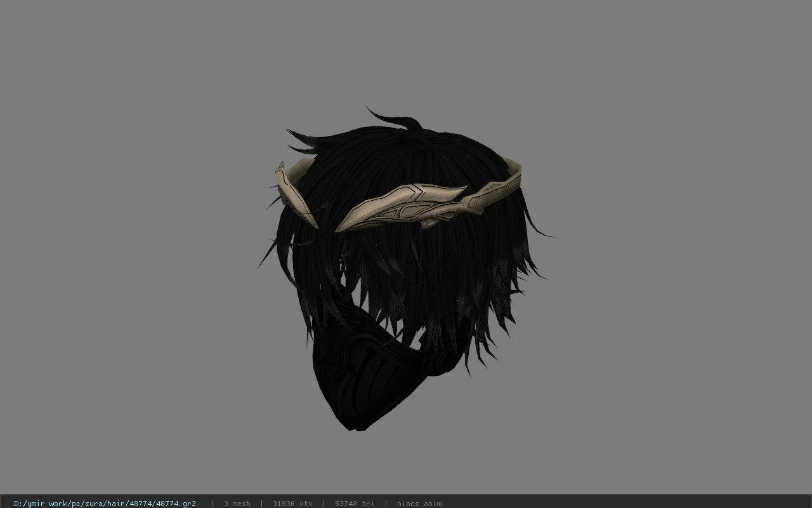Image resolution: width=812 pixels, height=508 pixels.
Task: Click the "3 mesh" status entry
Action: point(237,504)
